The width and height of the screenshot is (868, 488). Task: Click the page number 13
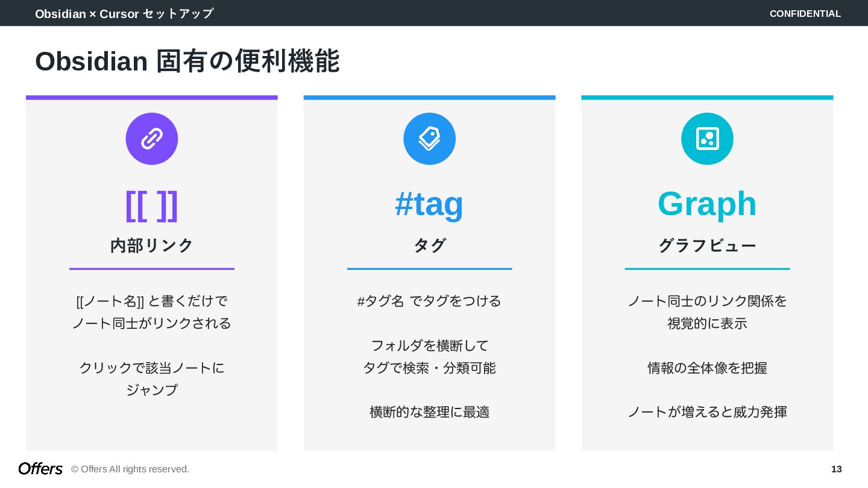pyautogui.click(x=836, y=469)
